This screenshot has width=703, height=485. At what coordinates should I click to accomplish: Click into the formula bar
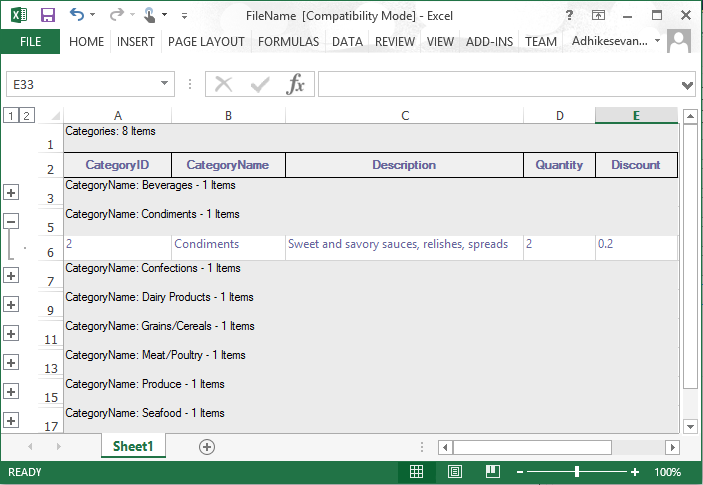[x=499, y=84]
